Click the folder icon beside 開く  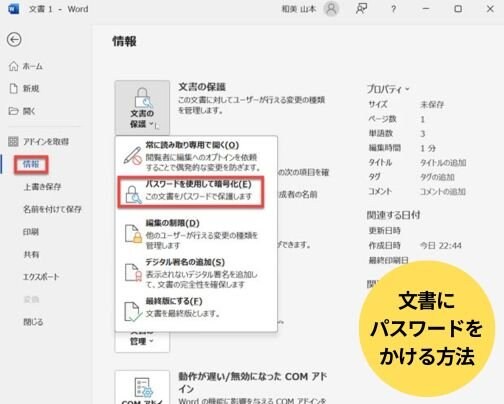tap(13, 111)
